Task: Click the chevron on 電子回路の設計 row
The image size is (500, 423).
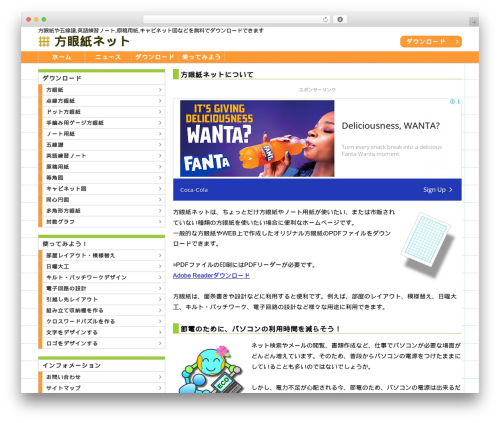Action: pyautogui.click(x=160, y=289)
